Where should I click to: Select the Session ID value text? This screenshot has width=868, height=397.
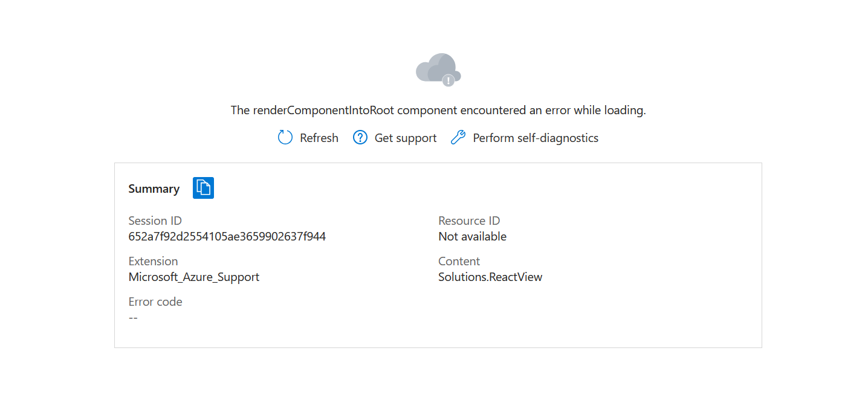coord(227,236)
